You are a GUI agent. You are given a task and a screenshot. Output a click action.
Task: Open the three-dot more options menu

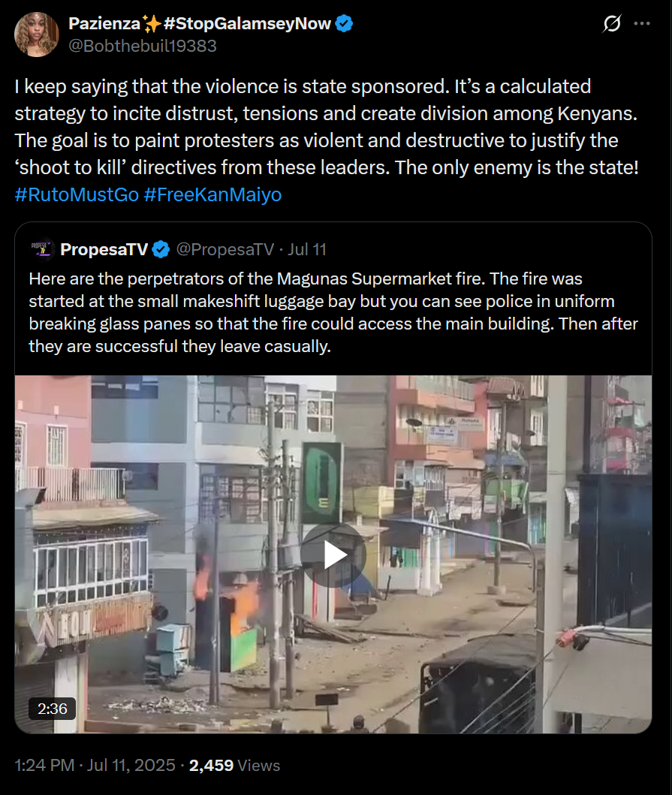click(641, 23)
